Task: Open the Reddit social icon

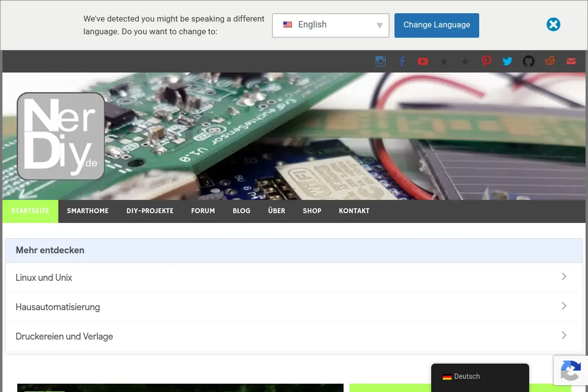Action: pos(550,61)
